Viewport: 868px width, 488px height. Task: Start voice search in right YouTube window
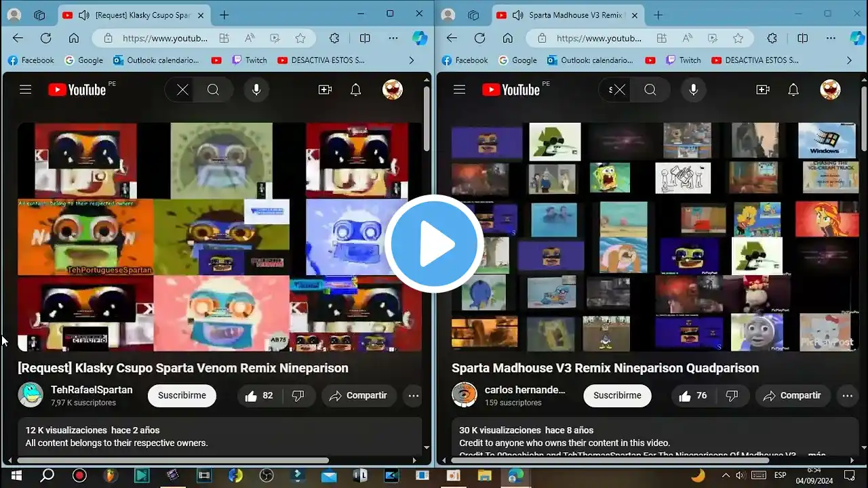693,89
